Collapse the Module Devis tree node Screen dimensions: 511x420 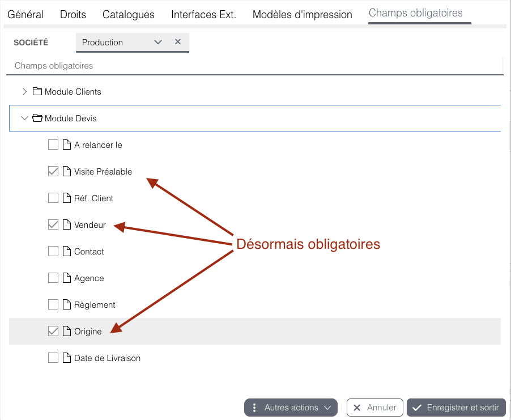click(24, 118)
